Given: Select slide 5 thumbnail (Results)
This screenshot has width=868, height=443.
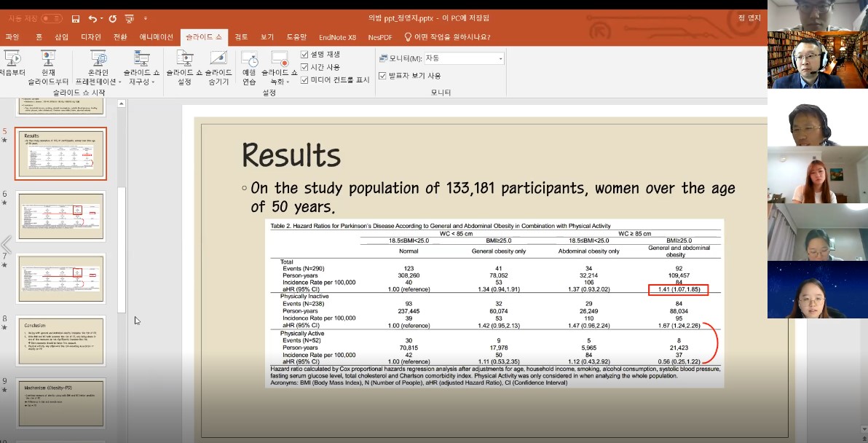Looking at the screenshot, I should [x=61, y=154].
